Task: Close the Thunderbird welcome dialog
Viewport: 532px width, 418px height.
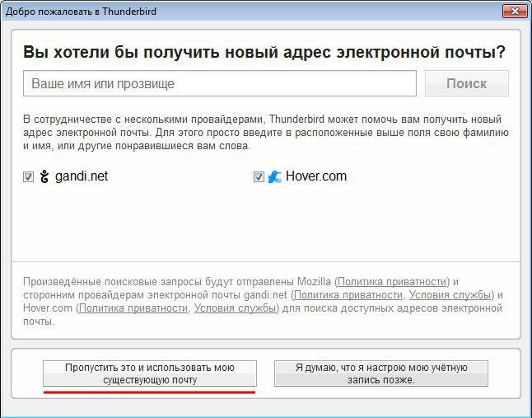Action: click(515, 12)
